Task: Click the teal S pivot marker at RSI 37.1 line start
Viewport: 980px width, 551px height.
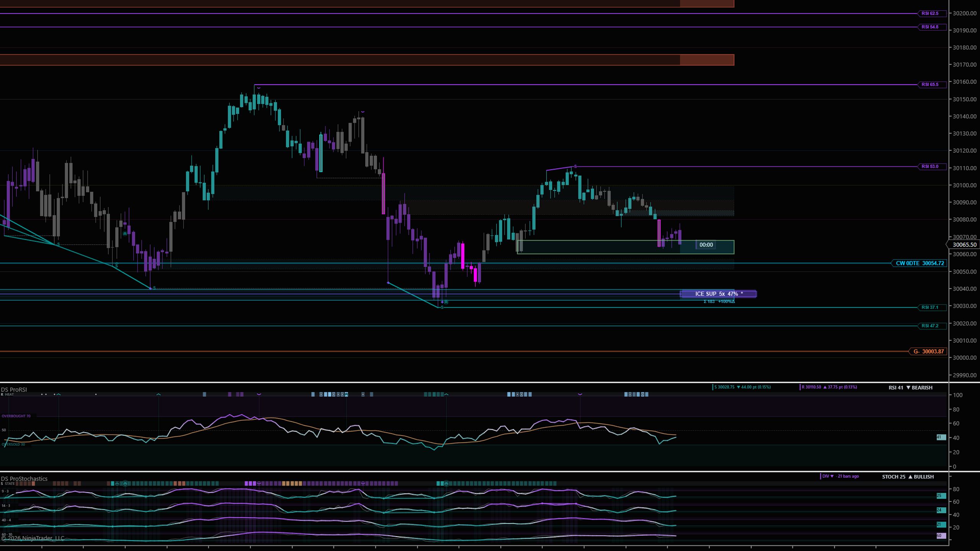Action: [442, 308]
